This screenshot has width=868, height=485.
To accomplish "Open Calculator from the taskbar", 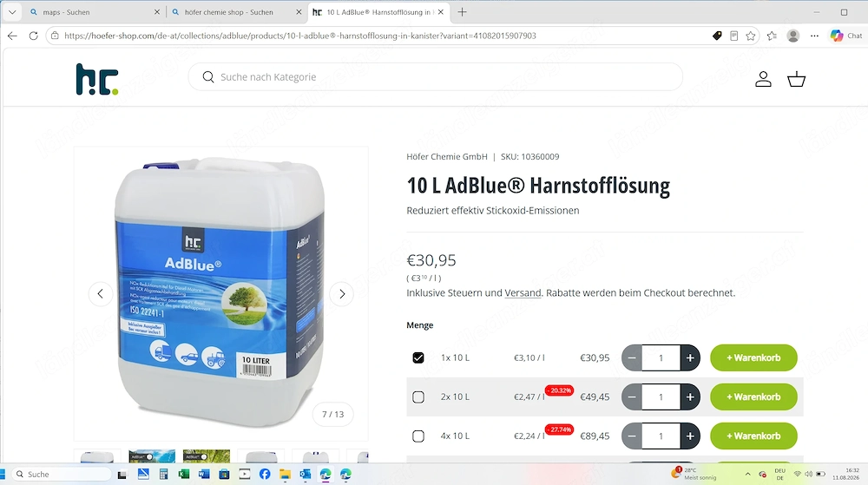I will pos(163,474).
